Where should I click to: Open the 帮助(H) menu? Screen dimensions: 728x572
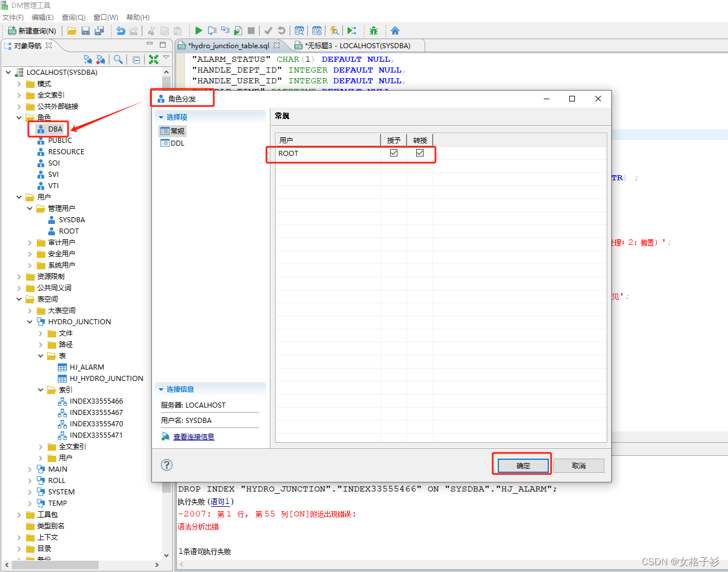pyautogui.click(x=138, y=17)
